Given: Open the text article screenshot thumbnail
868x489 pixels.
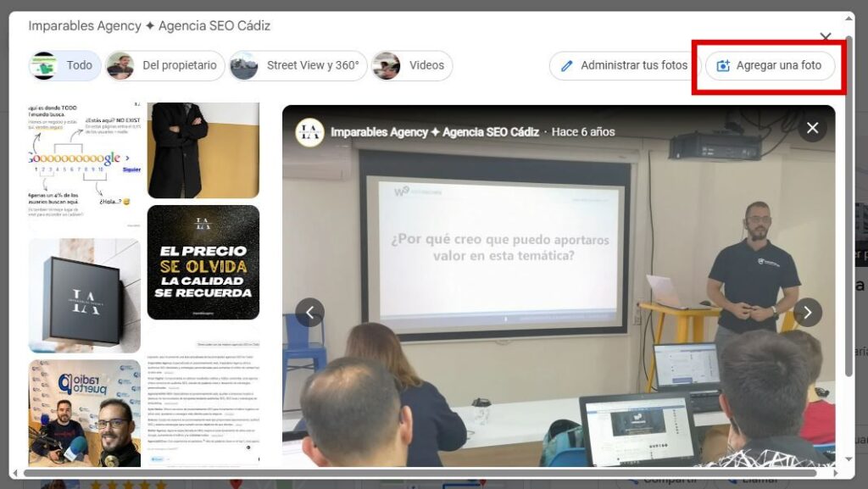Looking at the screenshot, I should 203,398.
